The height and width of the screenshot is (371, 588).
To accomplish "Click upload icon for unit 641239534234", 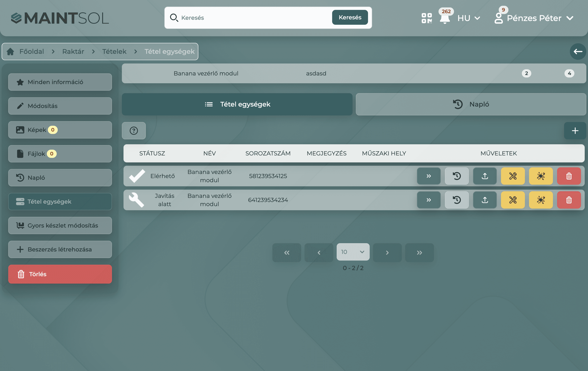I will (x=485, y=200).
